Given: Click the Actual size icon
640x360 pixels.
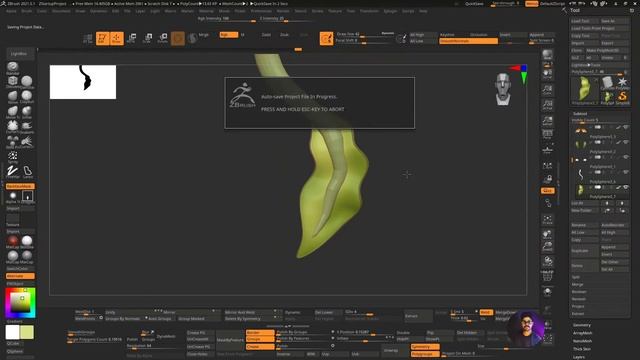Looking at the screenshot, I should [547, 105].
